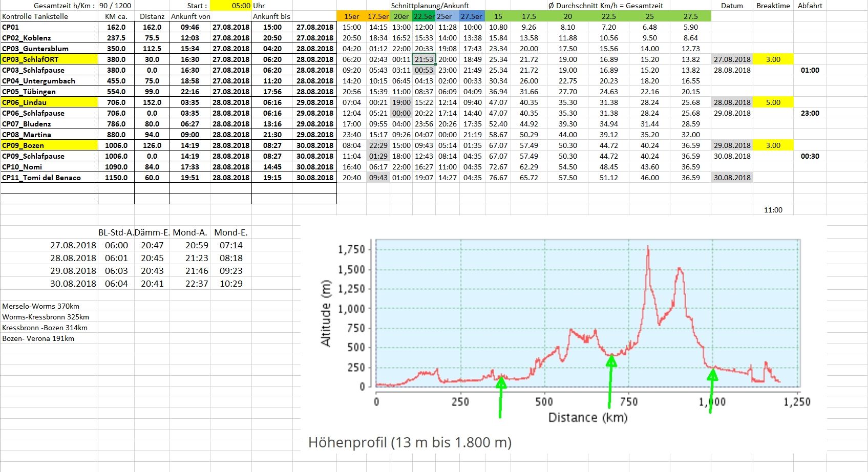Click the yellow CP06_Lindau cell

pos(49,102)
